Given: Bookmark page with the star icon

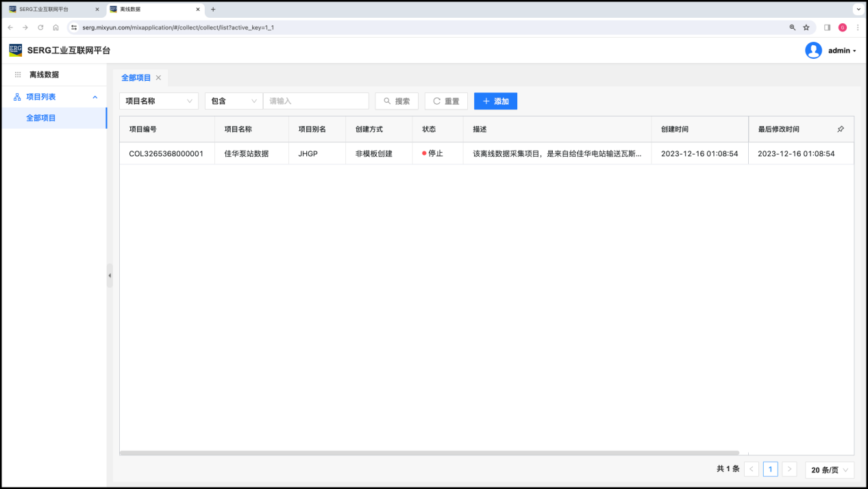Looking at the screenshot, I should [806, 27].
